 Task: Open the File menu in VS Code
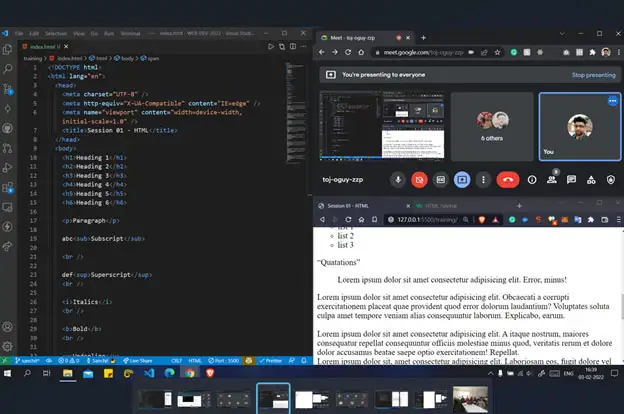pos(19,33)
